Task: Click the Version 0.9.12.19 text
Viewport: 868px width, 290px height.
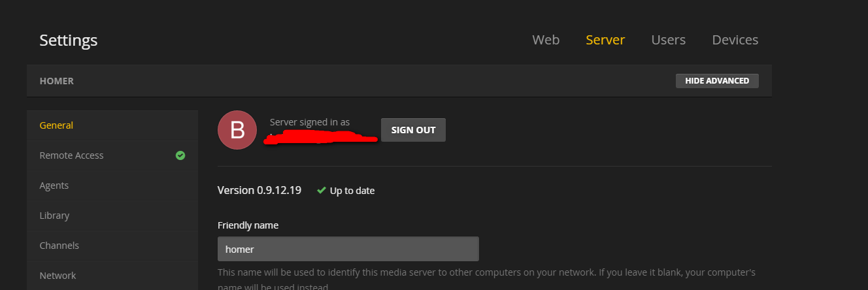Action: coord(259,191)
